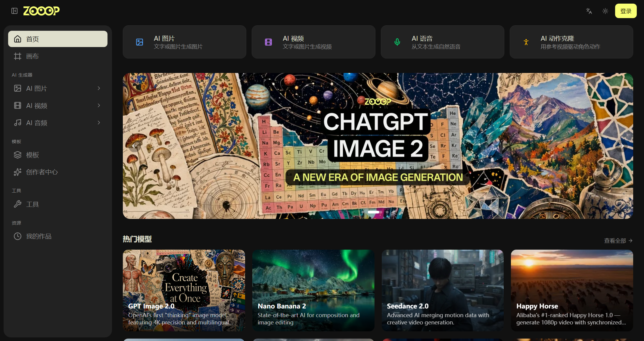Collapse the sidebar with the panel icon
The height and width of the screenshot is (341, 644).
point(14,11)
